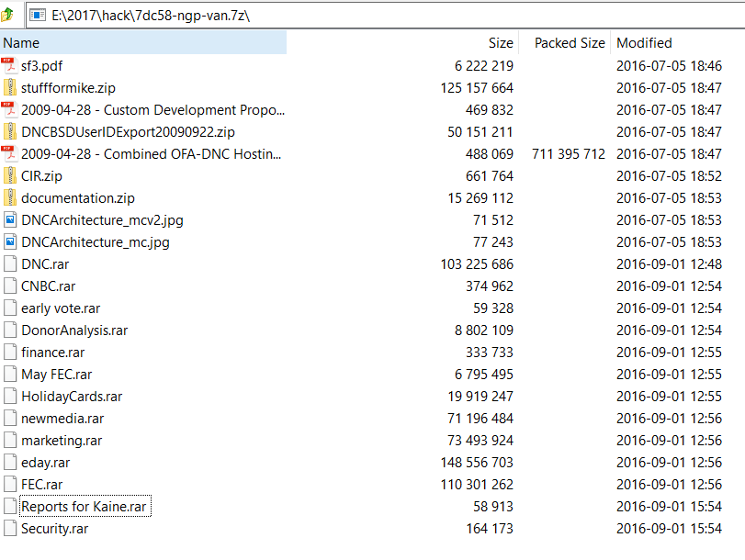Select the Reports for Kaine.rar entry
Viewport: 745px width, 560px height.
click(84, 507)
